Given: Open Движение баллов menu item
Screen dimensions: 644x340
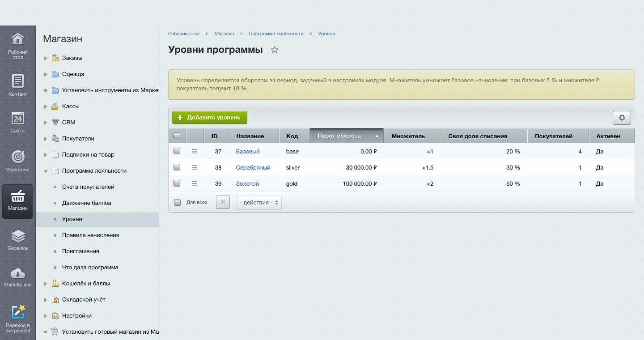Looking at the screenshot, I should (87, 203).
